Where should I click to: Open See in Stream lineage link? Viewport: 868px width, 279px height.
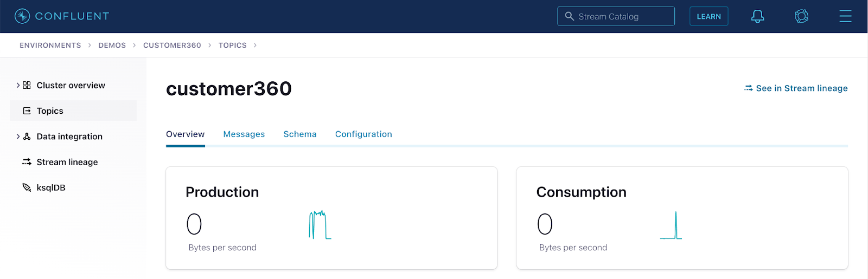pyautogui.click(x=796, y=88)
